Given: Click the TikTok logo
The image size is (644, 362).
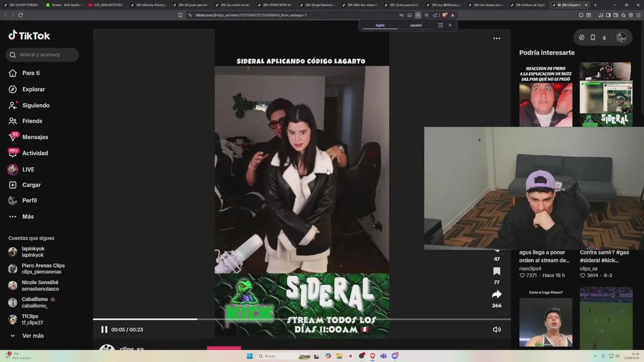Looking at the screenshot, I should point(29,35).
